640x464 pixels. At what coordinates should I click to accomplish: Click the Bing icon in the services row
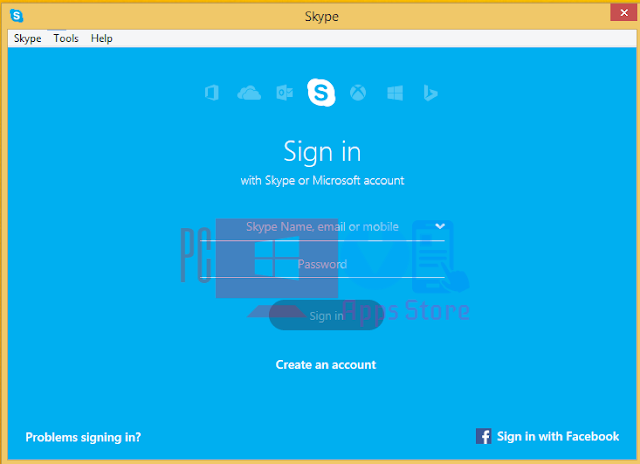[430, 93]
